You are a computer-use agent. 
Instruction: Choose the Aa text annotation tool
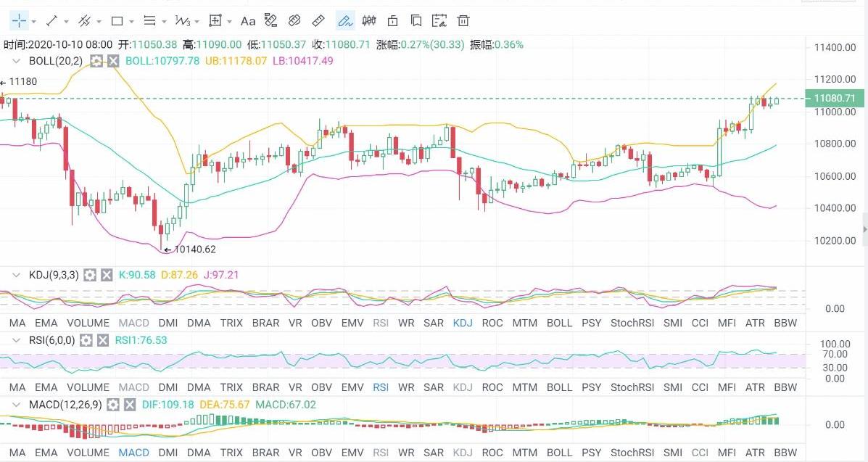click(x=247, y=20)
